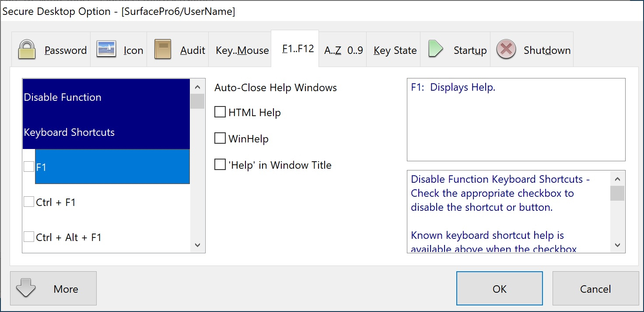Enable the HTML Help auto-close checkbox

coord(220,112)
